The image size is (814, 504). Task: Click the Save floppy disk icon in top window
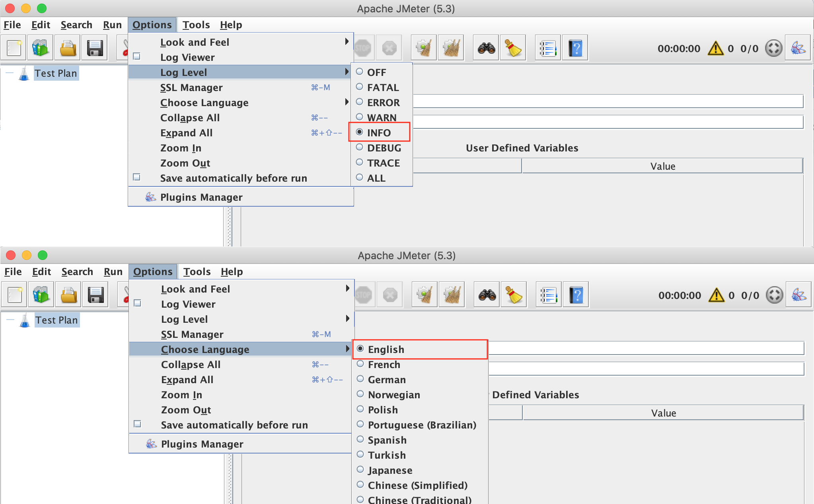coord(95,48)
